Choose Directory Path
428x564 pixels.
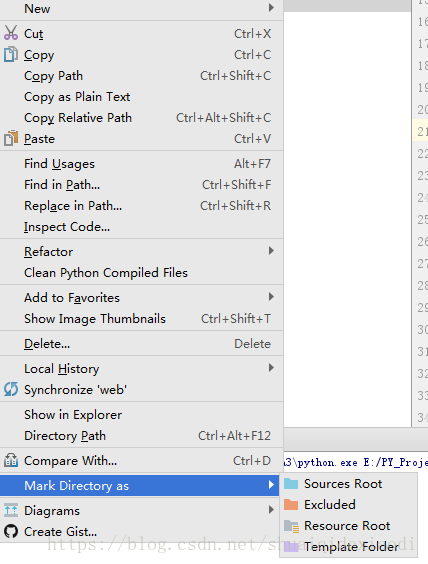click(141, 436)
